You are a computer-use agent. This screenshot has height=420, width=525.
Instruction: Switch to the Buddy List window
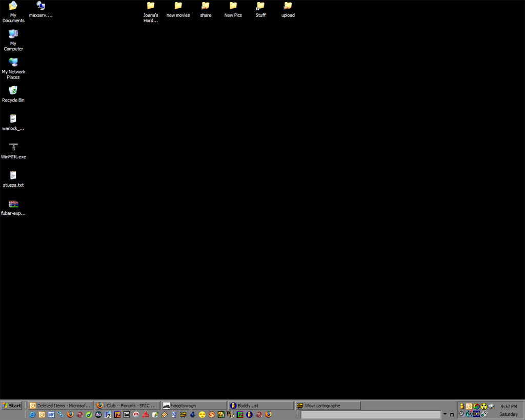click(260, 406)
